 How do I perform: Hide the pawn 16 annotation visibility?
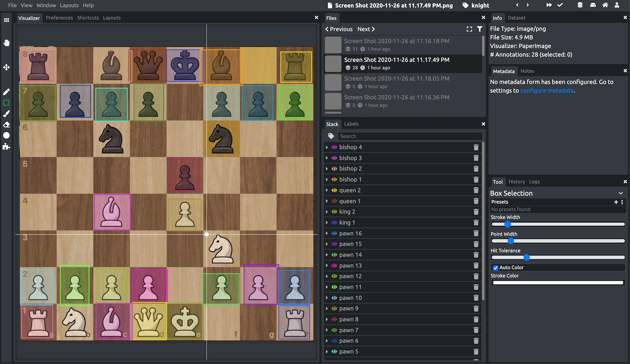pos(334,233)
